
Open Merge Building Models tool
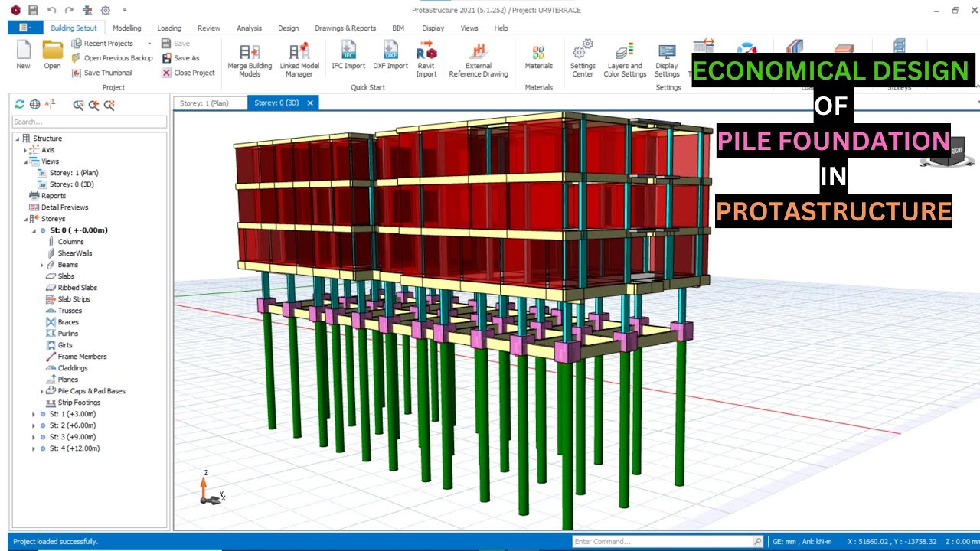point(250,59)
